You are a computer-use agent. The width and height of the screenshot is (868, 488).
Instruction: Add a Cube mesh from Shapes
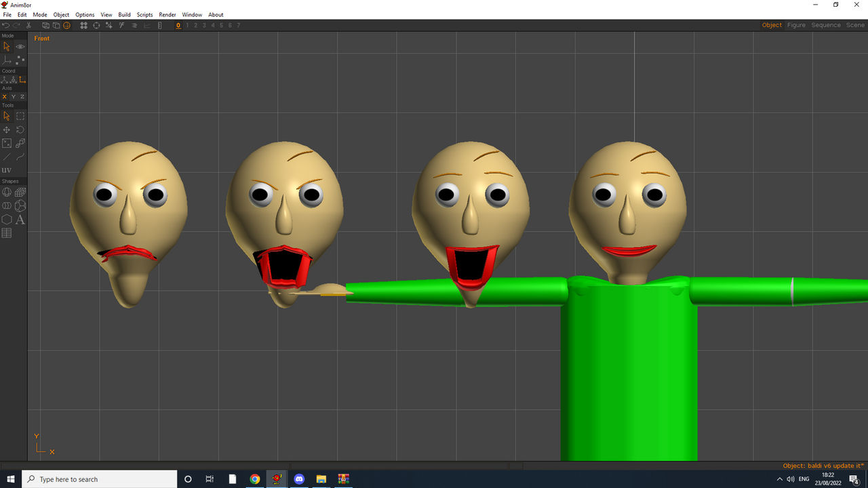(20, 192)
